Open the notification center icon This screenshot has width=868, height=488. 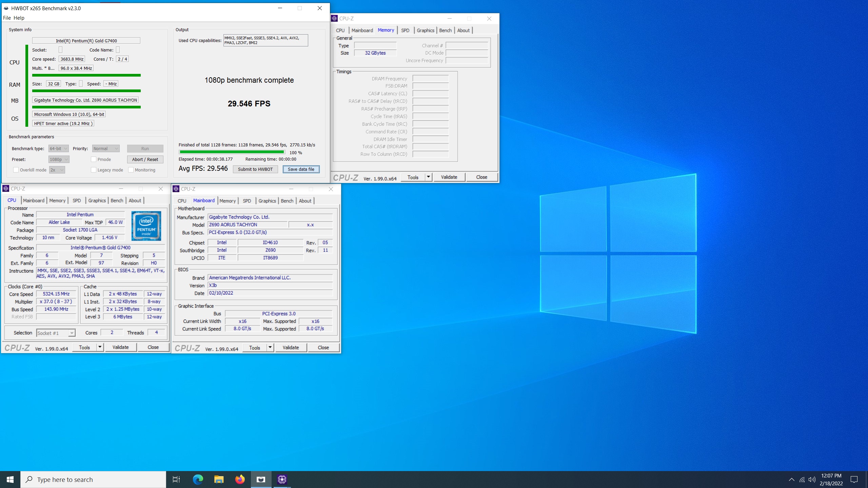point(854,480)
